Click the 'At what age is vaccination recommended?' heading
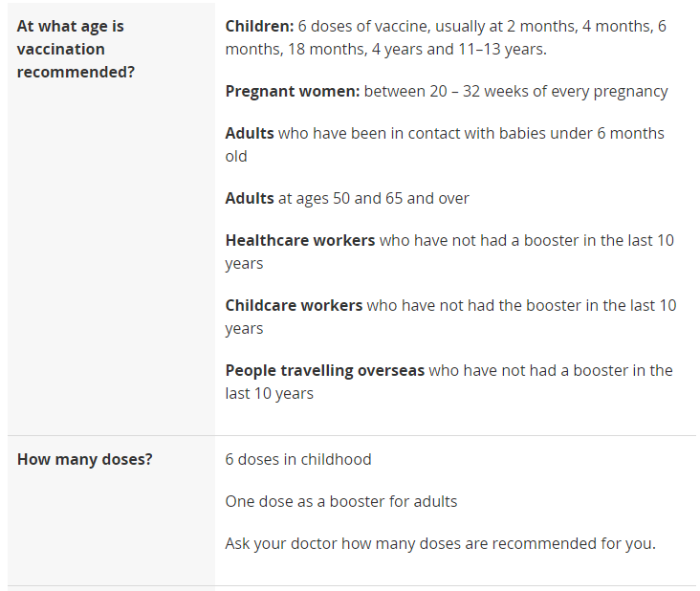700x591 pixels. [x=76, y=49]
